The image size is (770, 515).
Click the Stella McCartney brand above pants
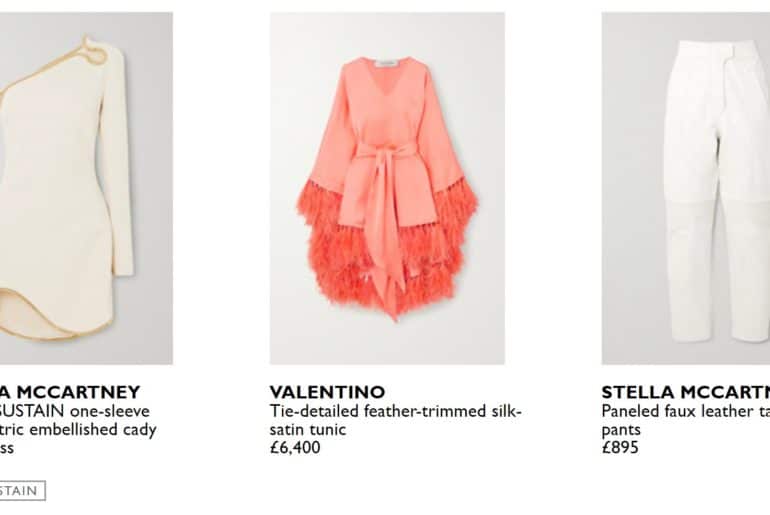pos(686,392)
